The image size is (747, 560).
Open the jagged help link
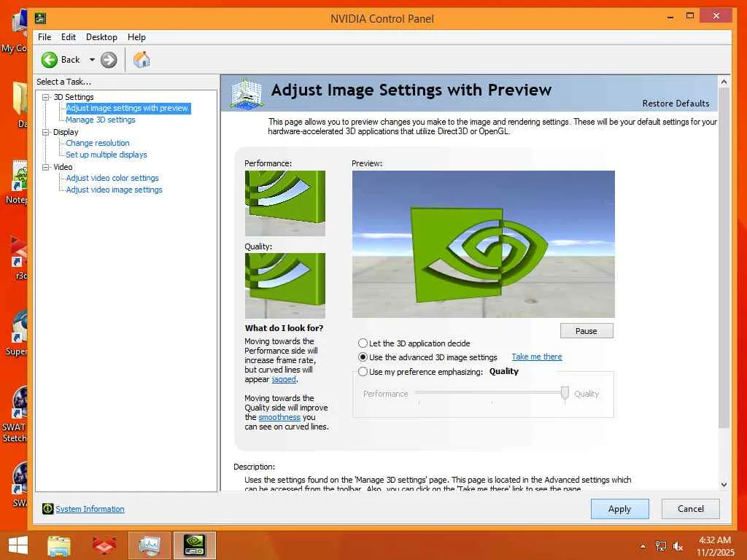(x=284, y=379)
